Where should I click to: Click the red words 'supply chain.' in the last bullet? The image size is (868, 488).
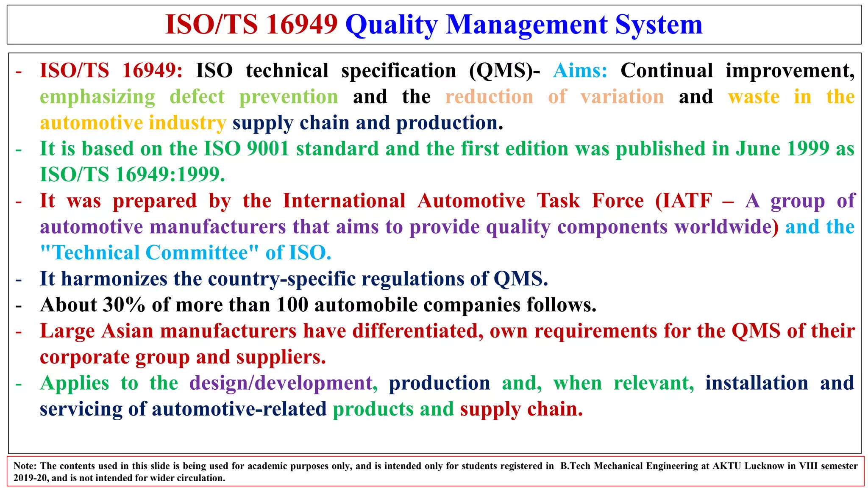522,410
